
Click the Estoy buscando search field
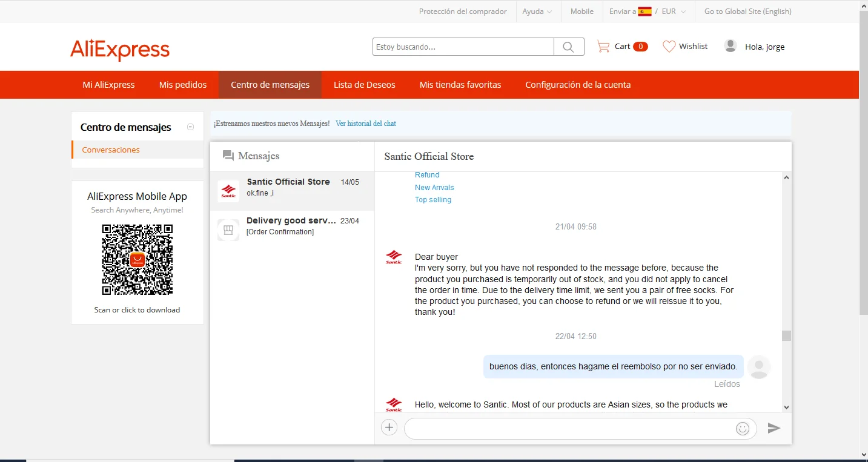pyautogui.click(x=463, y=47)
